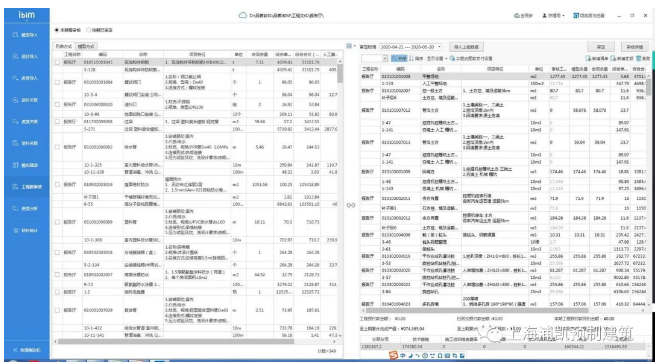Click the orange Sogou S input method logo

[393, 356]
